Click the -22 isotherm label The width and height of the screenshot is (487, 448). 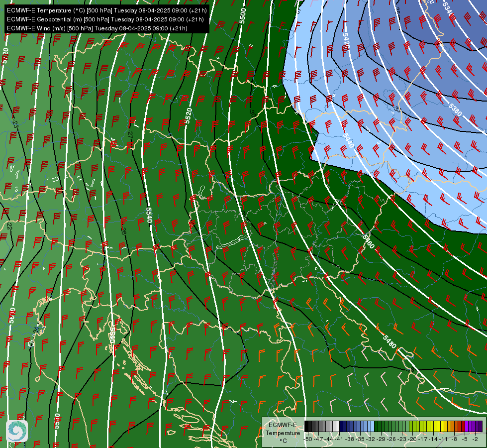pos(9,226)
